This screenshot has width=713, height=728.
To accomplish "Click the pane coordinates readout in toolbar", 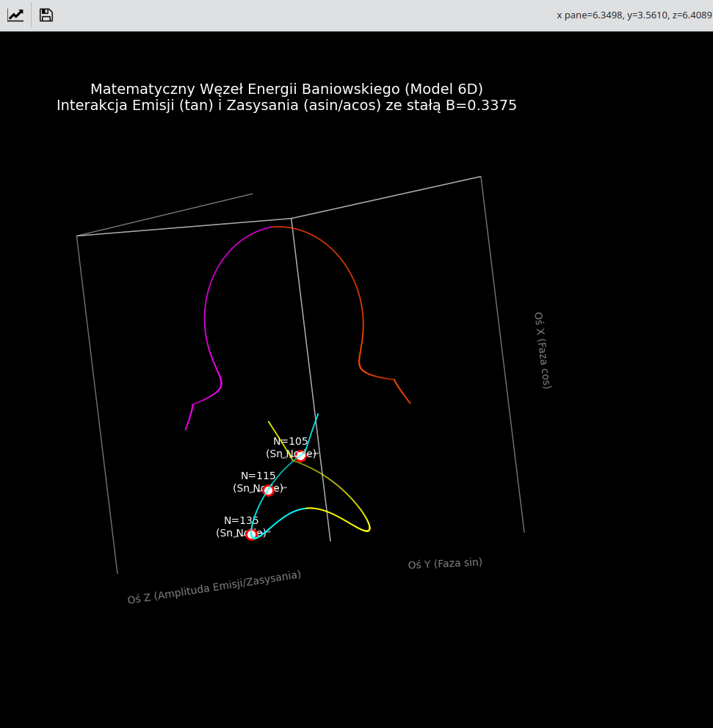I will click(634, 15).
